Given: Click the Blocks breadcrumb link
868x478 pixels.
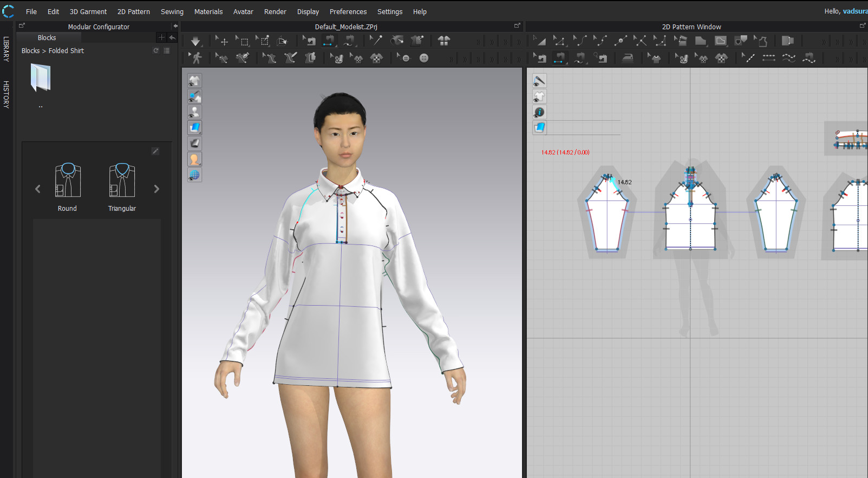Looking at the screenshot, I should (x=30, y=51).
